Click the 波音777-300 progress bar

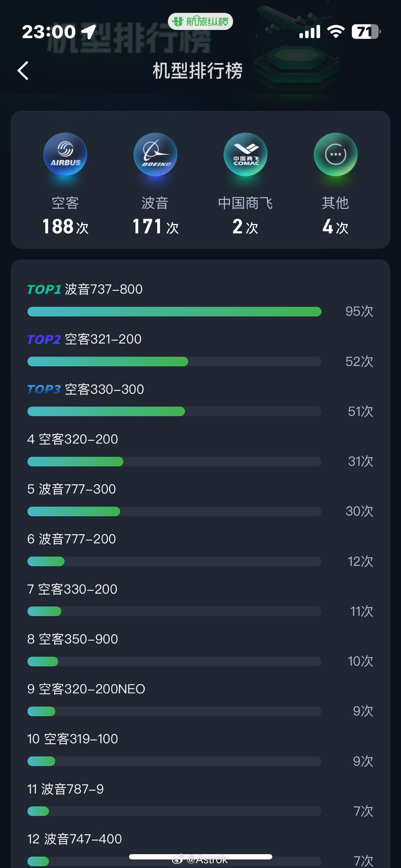click(174, 511)
